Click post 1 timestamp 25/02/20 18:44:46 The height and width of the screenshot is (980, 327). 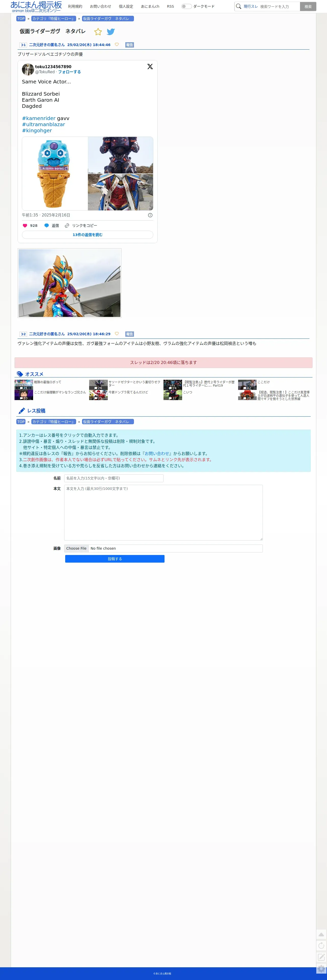coord(89,45)
